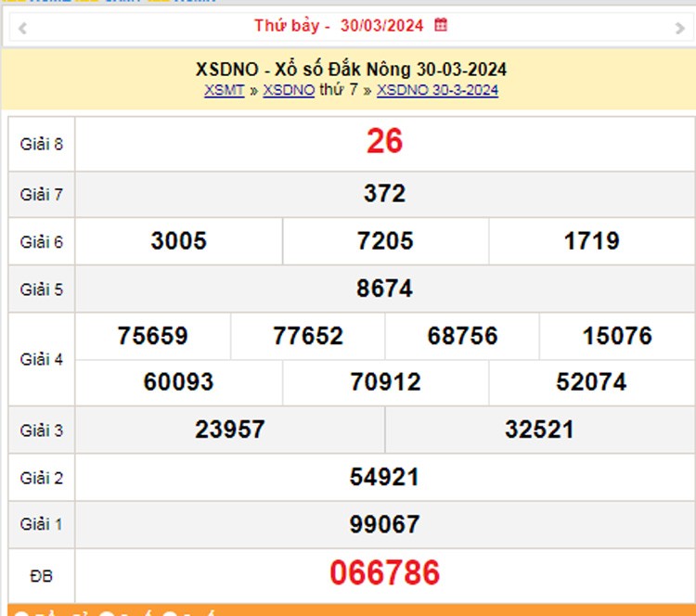
Task: Click the date text Thứ bảy 30/03/2024
Action: [x=339, y=26]
